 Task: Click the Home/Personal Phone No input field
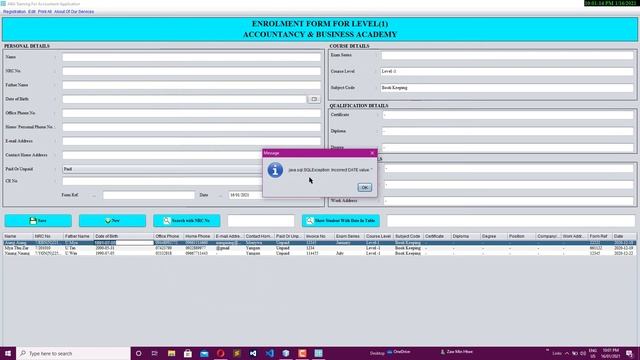click(x=191, y=127)
